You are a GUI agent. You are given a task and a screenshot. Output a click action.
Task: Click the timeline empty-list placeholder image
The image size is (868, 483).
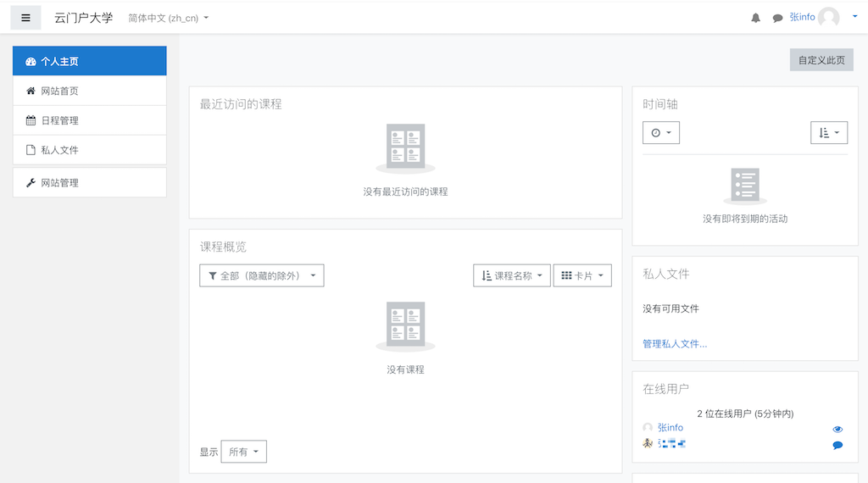coord(745,186)
